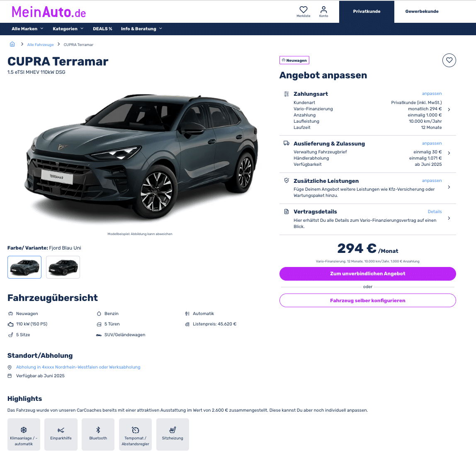Click the Sitzheizung seat heating tile

tap(172, 434)
